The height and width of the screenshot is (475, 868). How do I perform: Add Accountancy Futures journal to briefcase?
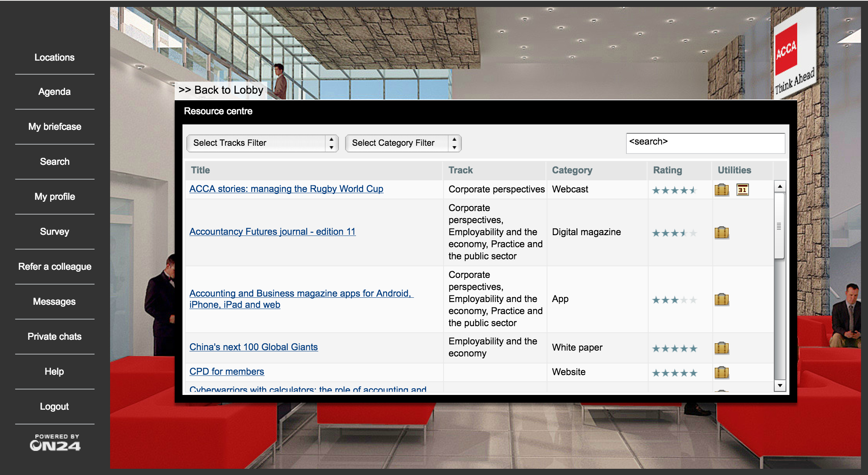[722, 232]
